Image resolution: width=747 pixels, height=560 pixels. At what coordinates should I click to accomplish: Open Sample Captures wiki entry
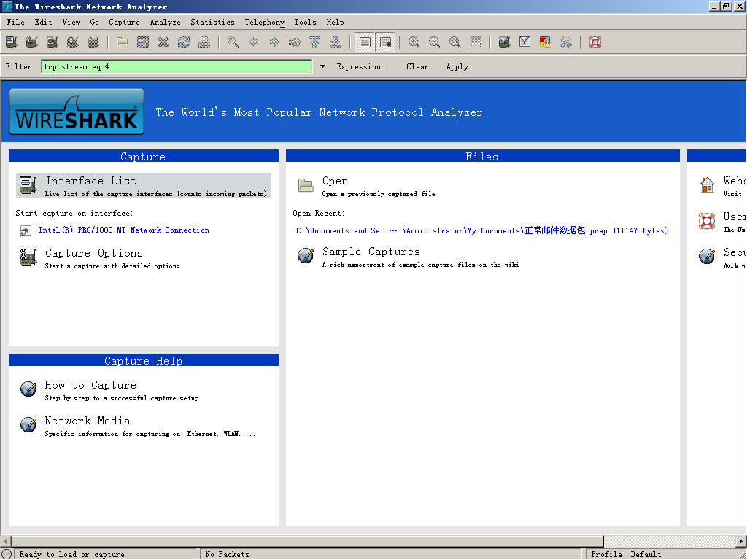(x=409, y=257)
